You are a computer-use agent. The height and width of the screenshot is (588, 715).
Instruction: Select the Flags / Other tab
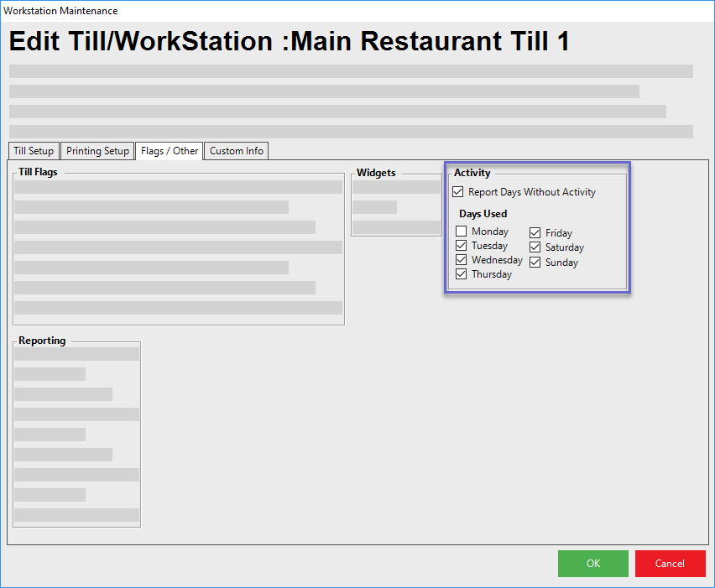click(170, 151)
